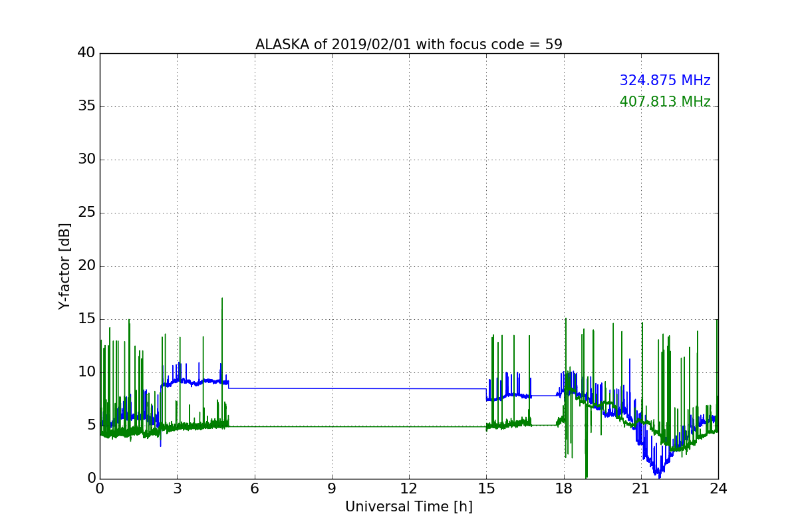Select the green 407.813 MHz legend label
Viewport: 798px width, 532px height.
pyautogui.click(x=665, y=102)
